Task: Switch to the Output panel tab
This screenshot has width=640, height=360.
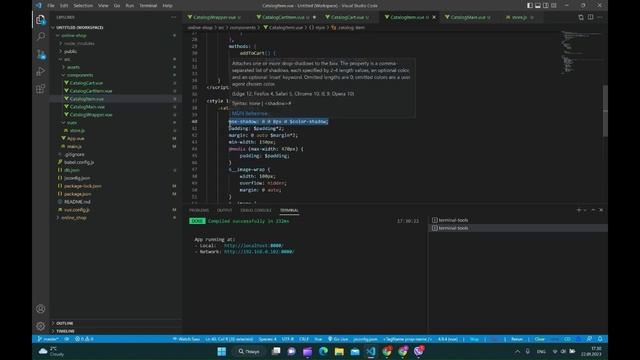Action: [x=224, y=210]
